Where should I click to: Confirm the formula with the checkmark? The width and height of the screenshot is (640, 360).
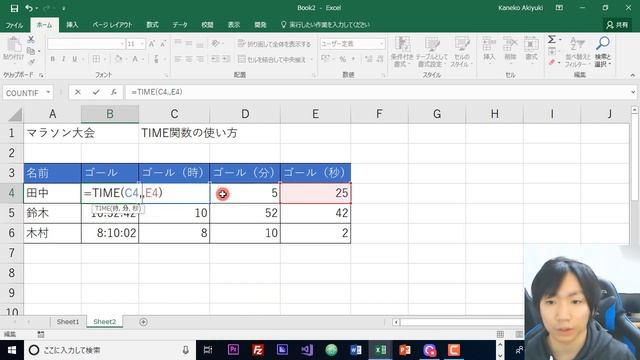click(96, 93)
